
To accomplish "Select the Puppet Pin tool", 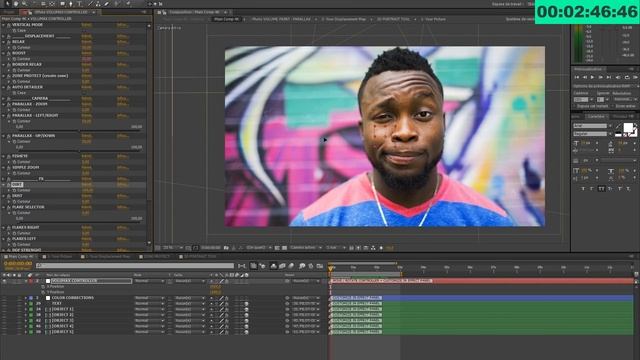I will click(128, 4).
